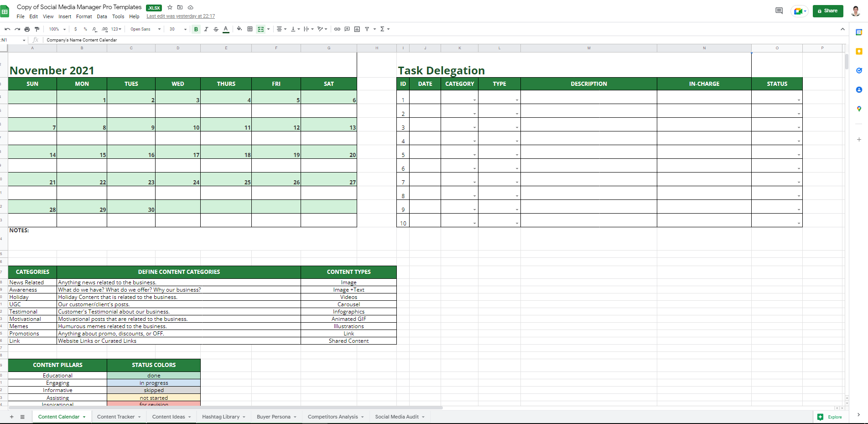Switch to the Competitors Analysis tab

[x=336, y=417]
